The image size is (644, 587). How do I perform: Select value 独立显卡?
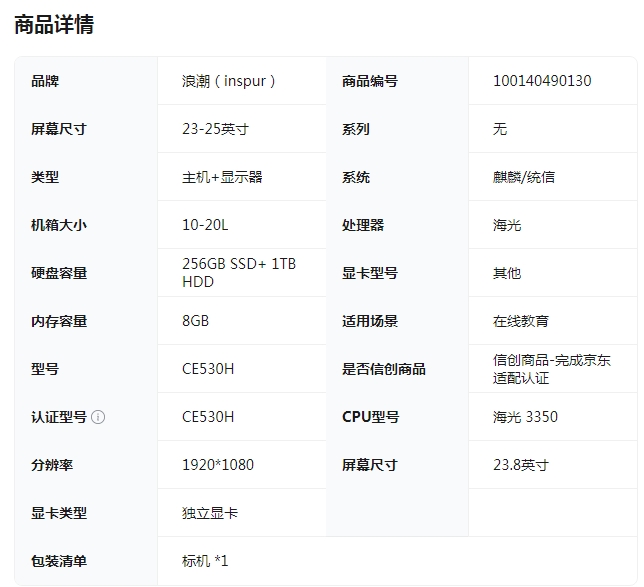[210, 513]
